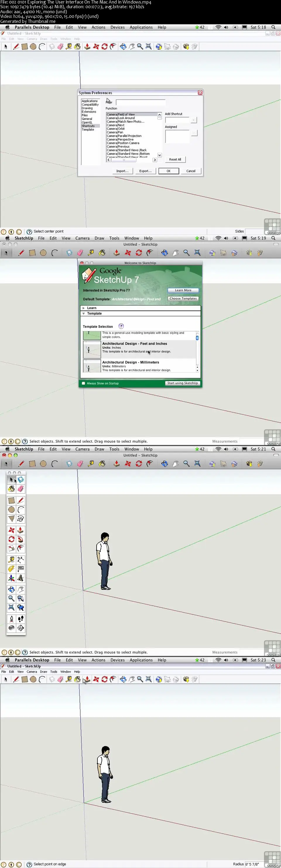Viewport: 281px width, 868px height.
Task: Select Template category in System Preferences
Action: (x=88, y=129)
